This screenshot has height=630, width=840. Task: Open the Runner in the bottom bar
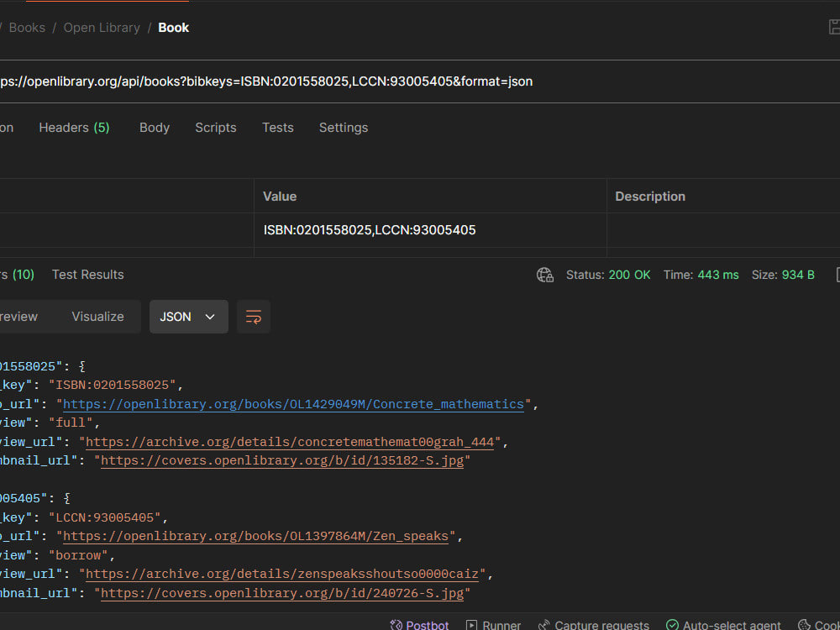click(493, 625)
